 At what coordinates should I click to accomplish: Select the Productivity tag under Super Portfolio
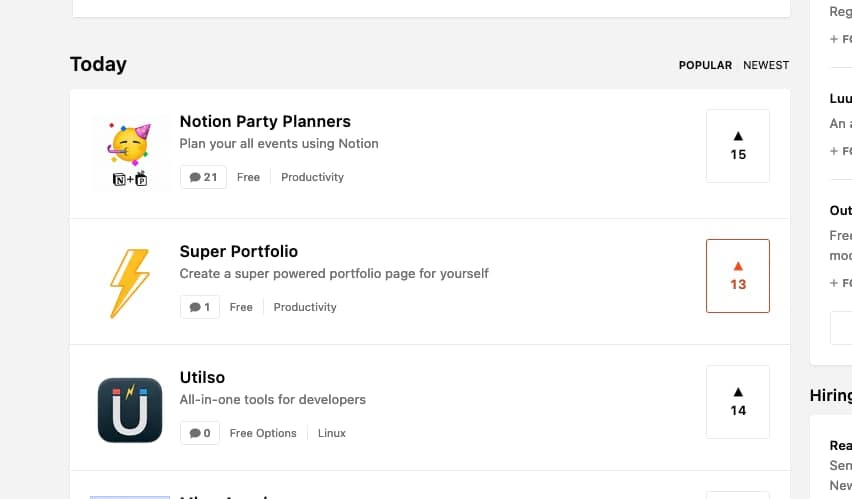(305, 307)
